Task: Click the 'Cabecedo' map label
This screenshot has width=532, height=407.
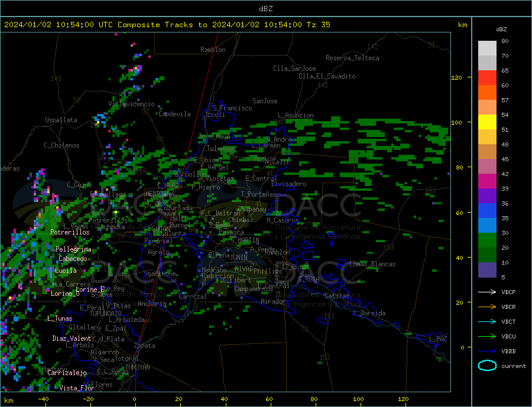Action: (73, 259)
